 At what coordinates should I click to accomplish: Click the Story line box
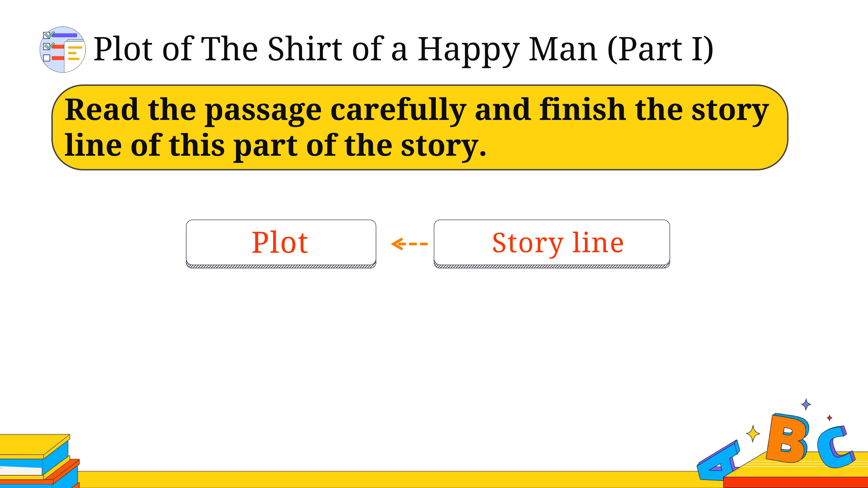pos(552,244)
